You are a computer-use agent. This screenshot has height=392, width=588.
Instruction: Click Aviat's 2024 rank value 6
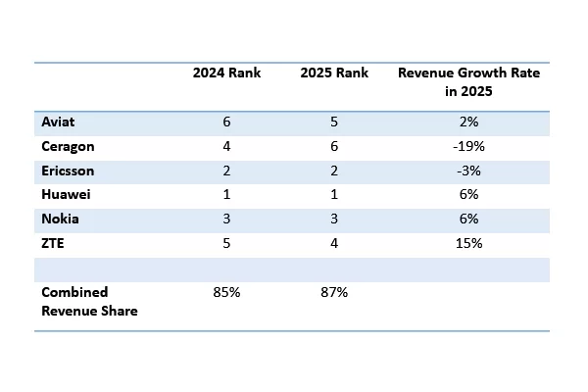(x=226, y=122)
